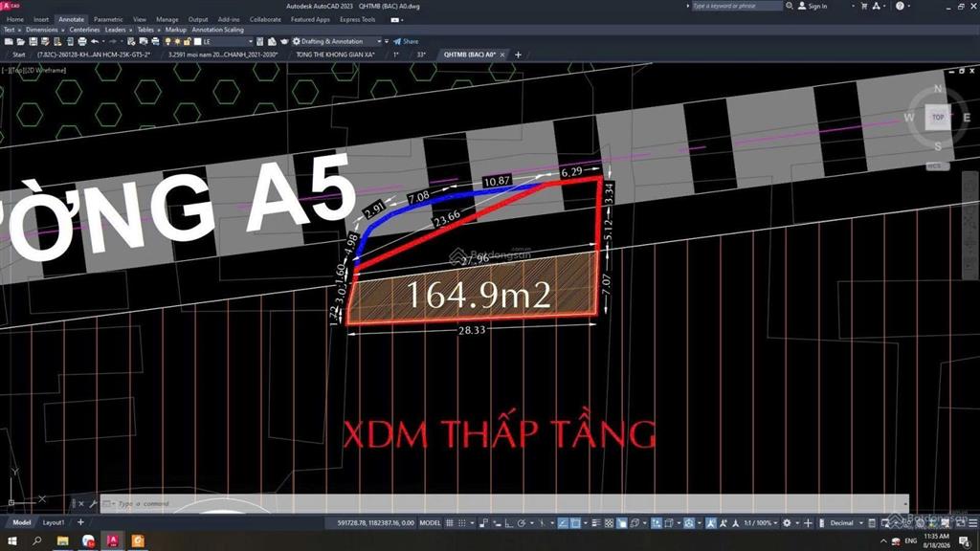Click the Windows taskbar search icon
Viewport: 980px width, 551px height.
(x=37, y=540)
